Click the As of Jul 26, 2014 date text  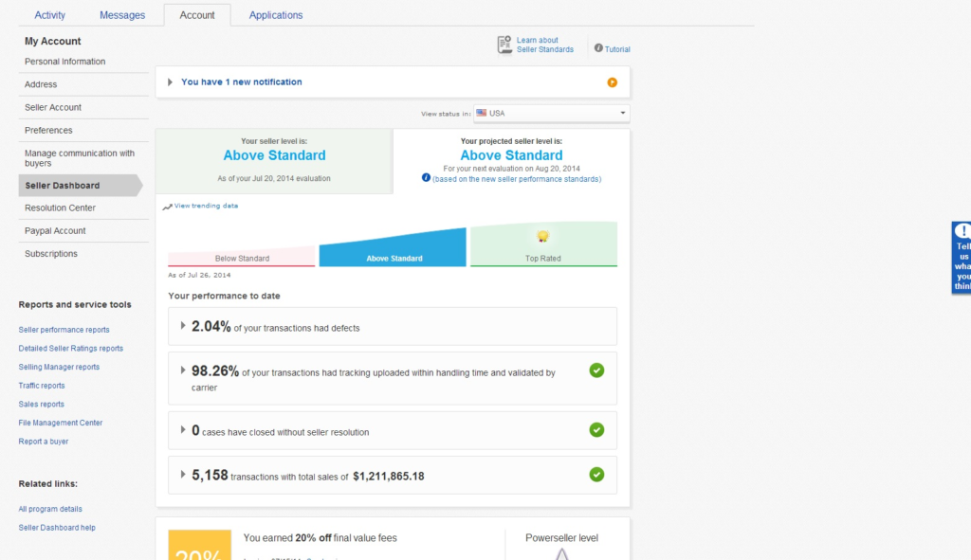(x=199, y=275)
